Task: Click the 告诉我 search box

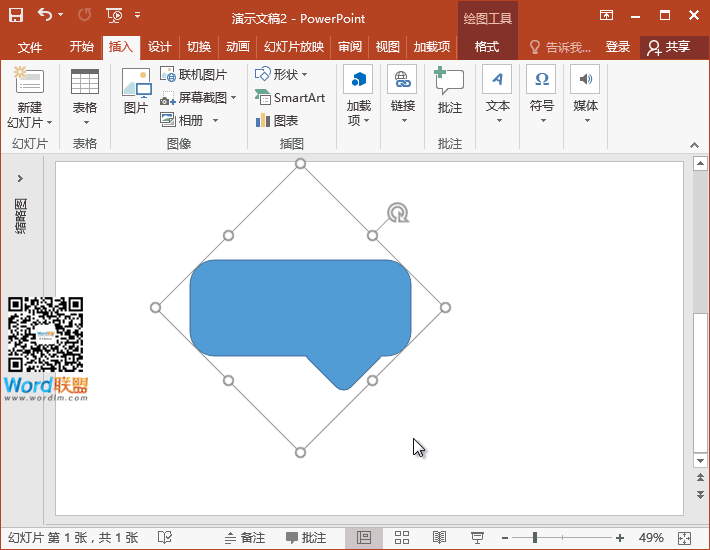Action: coord(561,47)
